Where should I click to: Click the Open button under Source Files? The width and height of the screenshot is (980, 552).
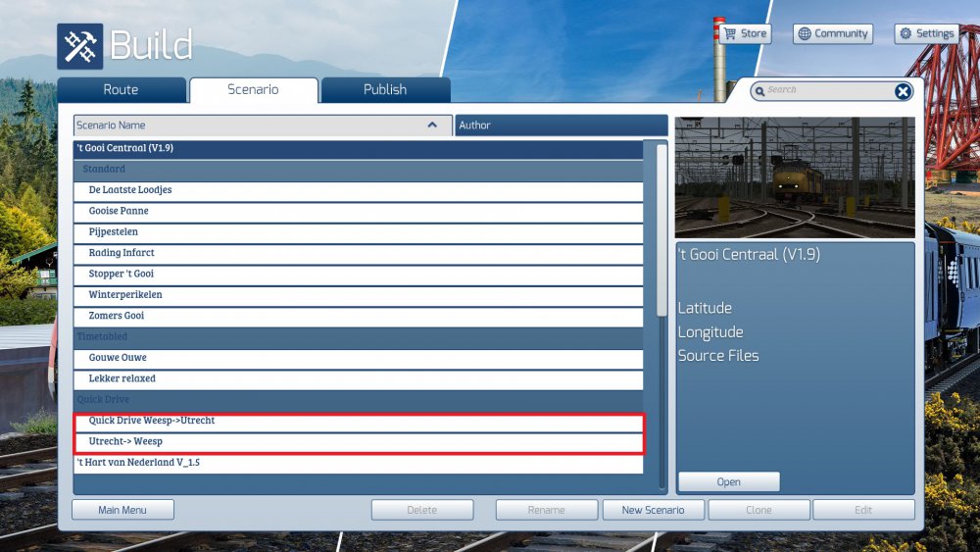(x=728, y=481)
